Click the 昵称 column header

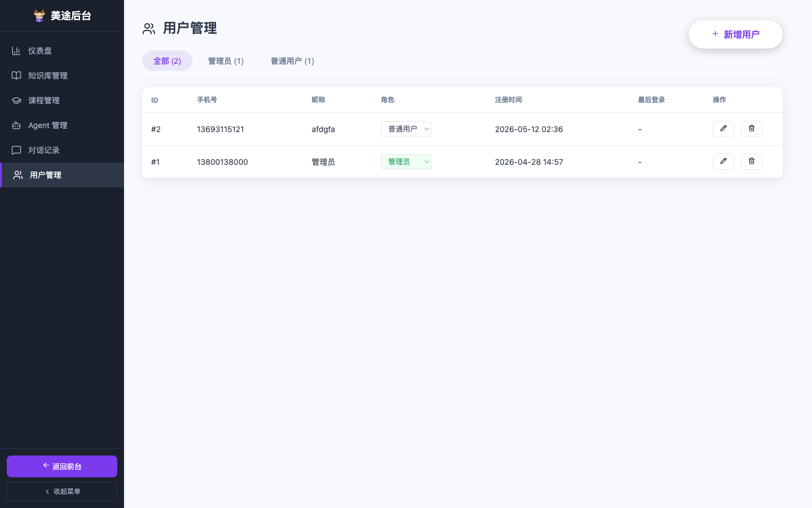(318, 100)
